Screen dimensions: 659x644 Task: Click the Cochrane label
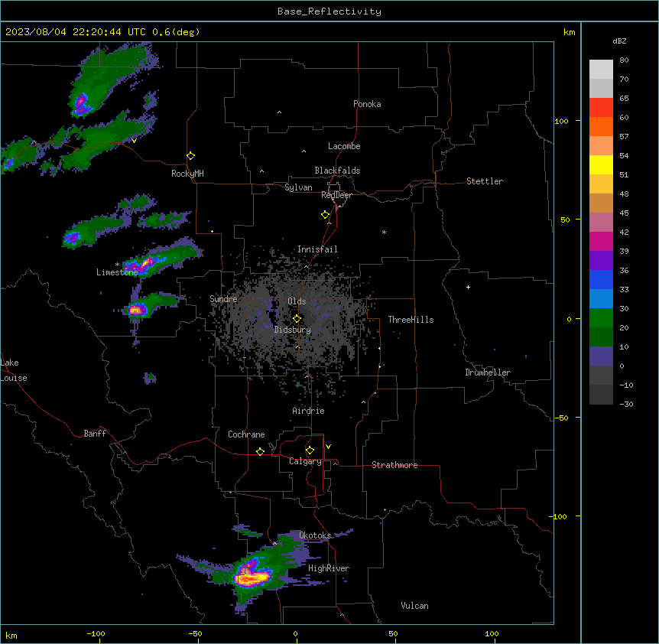click(x=246, y=434)
